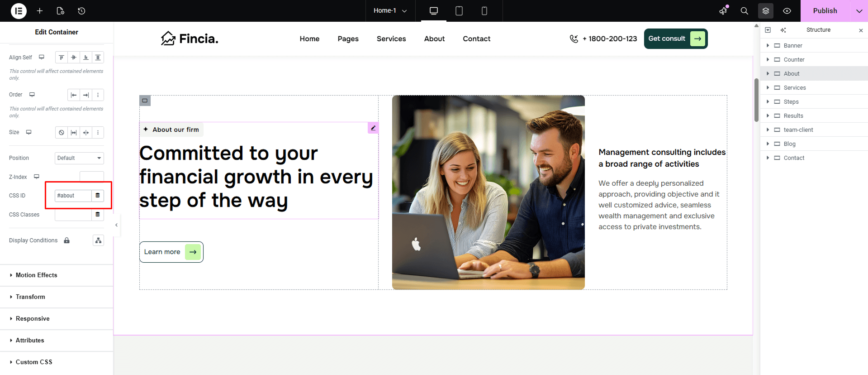
Task: Expand Services in the Structure tree
Action: point(768,88)
